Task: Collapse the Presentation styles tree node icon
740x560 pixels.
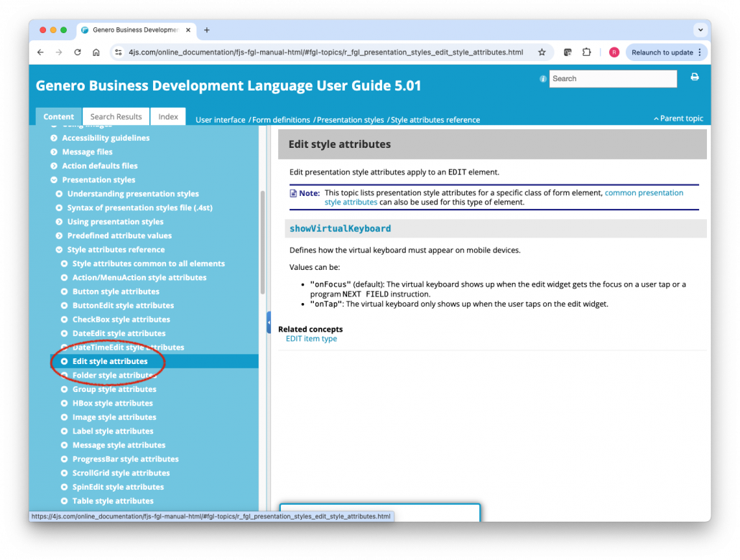Action: click(54, 179)
